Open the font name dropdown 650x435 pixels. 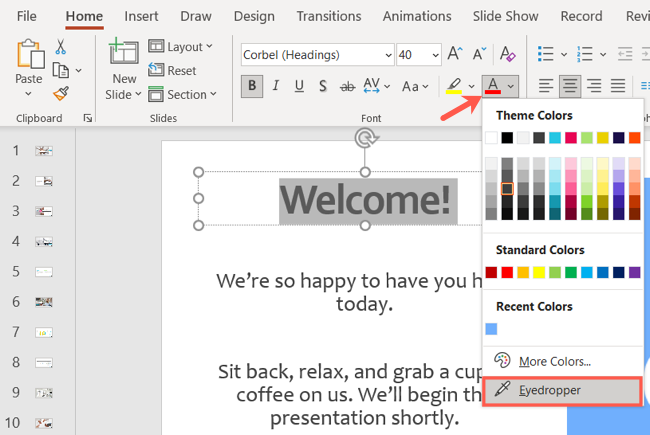point(388,55)
